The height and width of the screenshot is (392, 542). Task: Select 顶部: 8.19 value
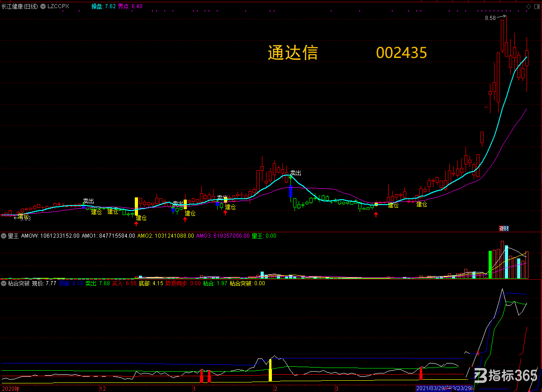(x=71, y=283)
